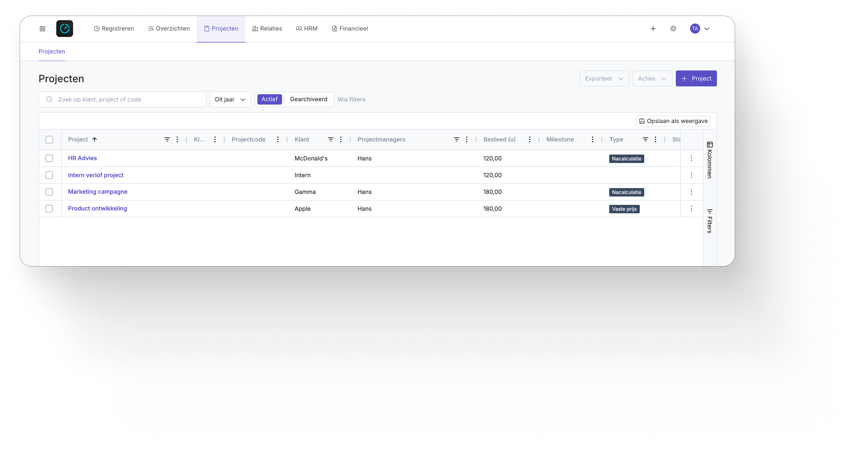
Task: Open the Product ontwikkeling project link
Action: [97, 208]
